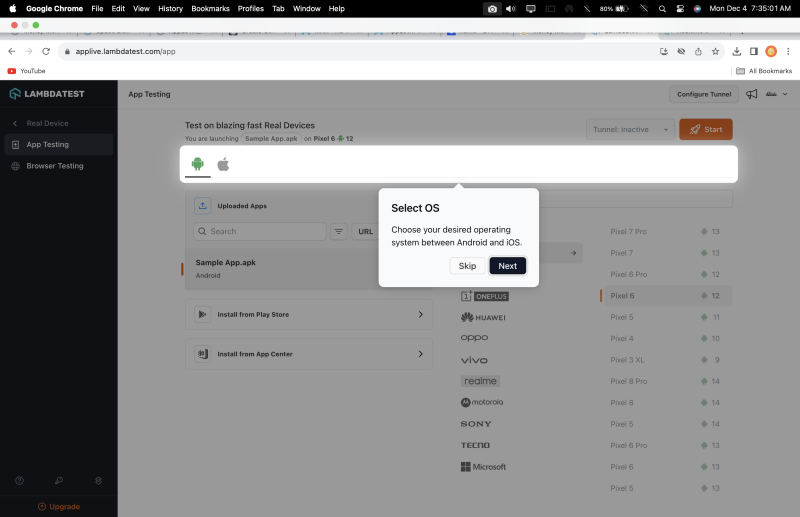The height and width of the screenshot is (517, 800).
Task: Launch session with Start button
Action: (x=706, y=130)
